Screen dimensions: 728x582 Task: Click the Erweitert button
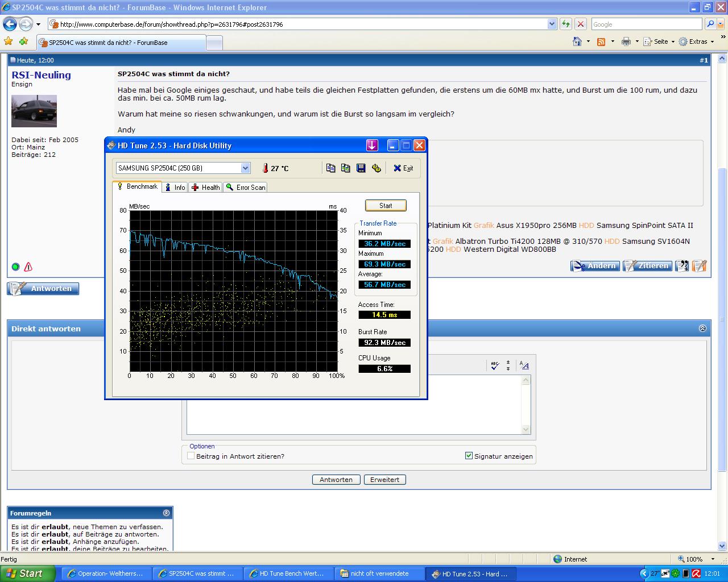pos(385,480)
